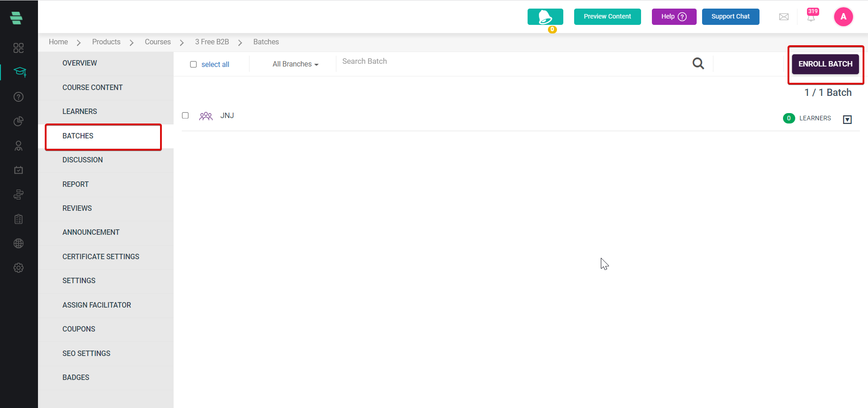Open the REPORT section

[106, 184]
